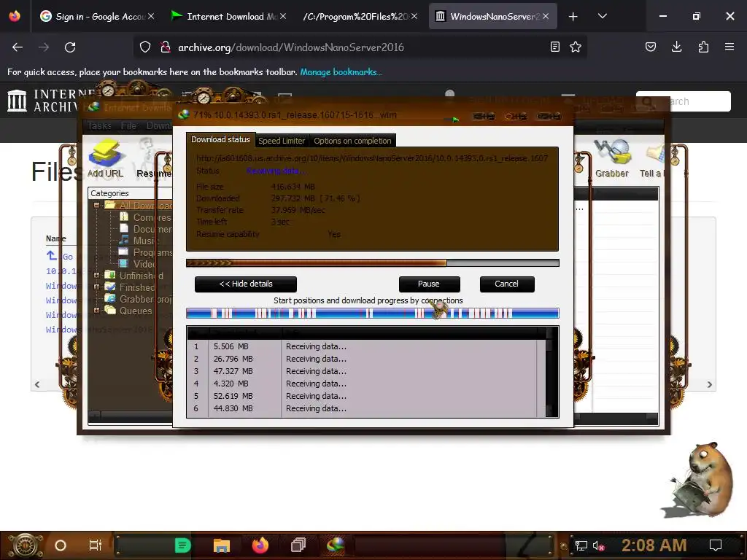Click the Go to parent directory link
The image size is (747, 560).
point(60,257)
